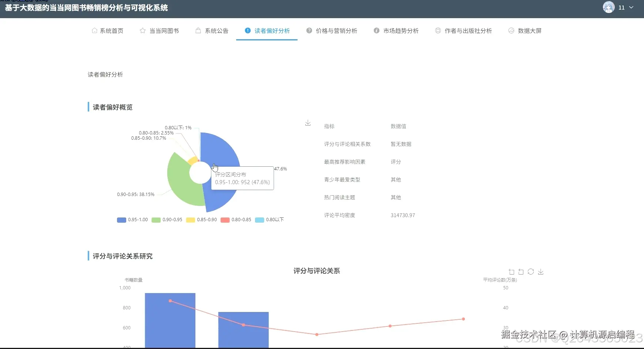This screenshot has width=644, height=349.
Task: Click the bag icon beside 系统公告
Action: [x=198, y=31]
